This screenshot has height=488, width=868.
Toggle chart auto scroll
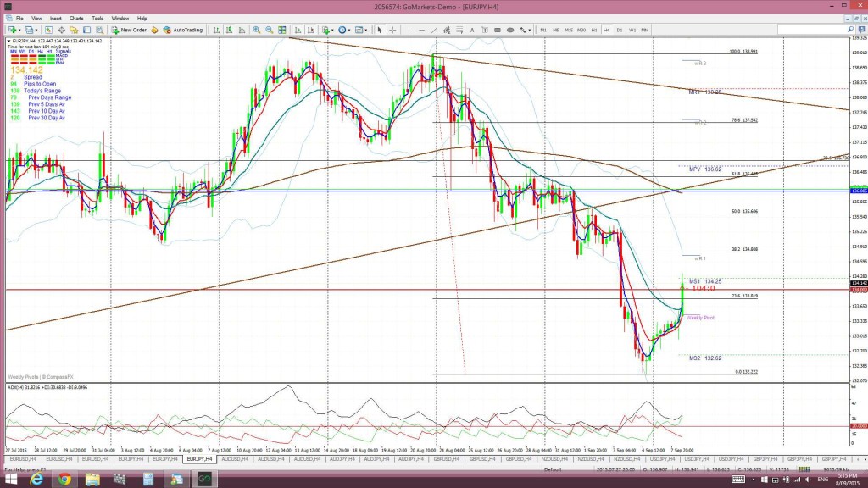pos(298,30)
